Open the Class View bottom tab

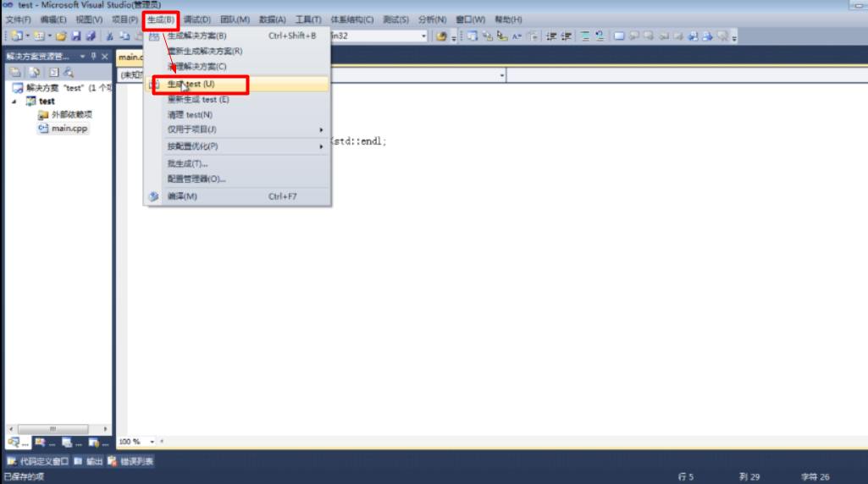tap(45, 443)
